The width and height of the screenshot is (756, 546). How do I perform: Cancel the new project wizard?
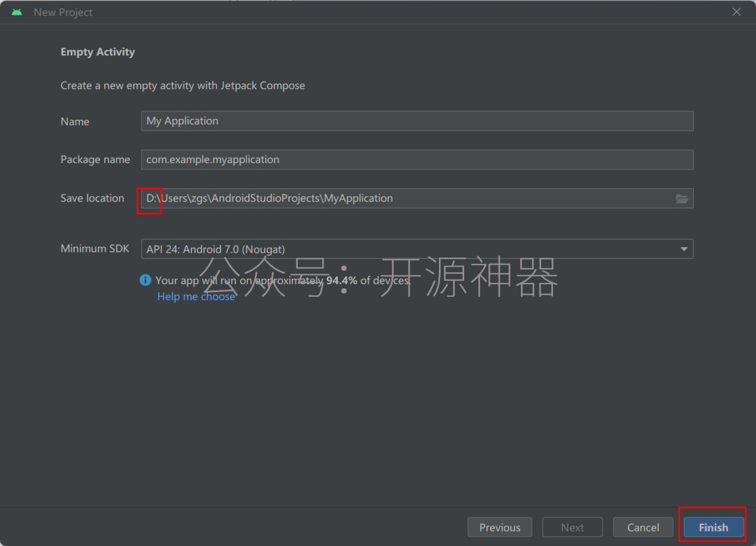[643, 527]
